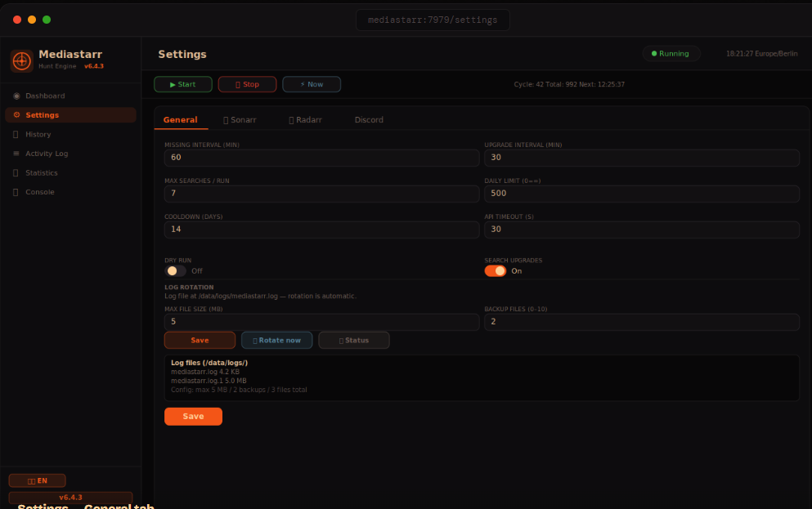Screen dimensions: 812x509
Task: Click the Rotate now log button
Action: click(276, 340)
